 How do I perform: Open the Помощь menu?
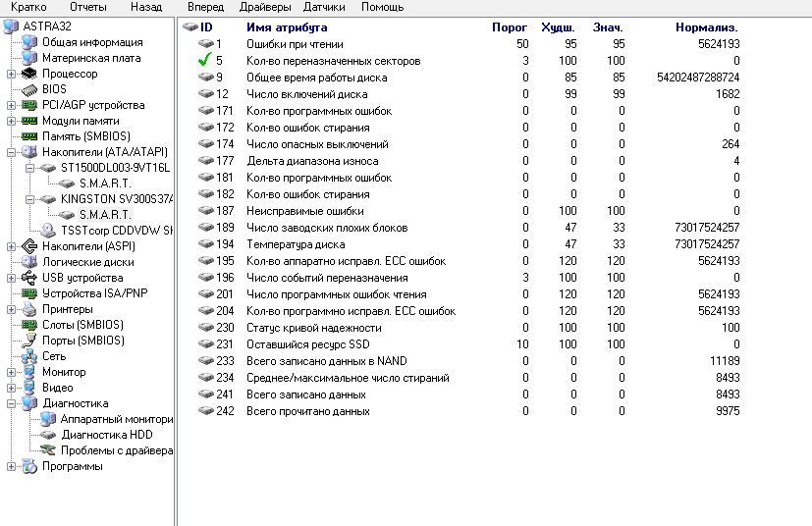[x=382, y=7]
